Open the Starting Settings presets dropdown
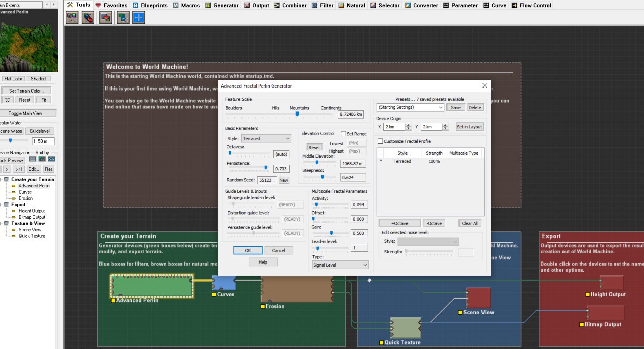The height and width of the screenshot is (349, 644). tap(410, 107)
